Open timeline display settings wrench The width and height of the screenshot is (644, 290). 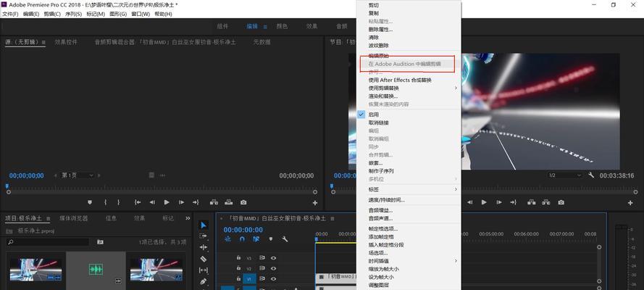(285, 239)
